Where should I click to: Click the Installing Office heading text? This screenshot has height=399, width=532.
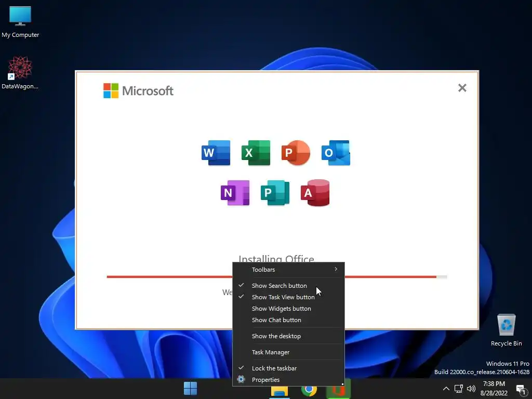coord(276,258)
